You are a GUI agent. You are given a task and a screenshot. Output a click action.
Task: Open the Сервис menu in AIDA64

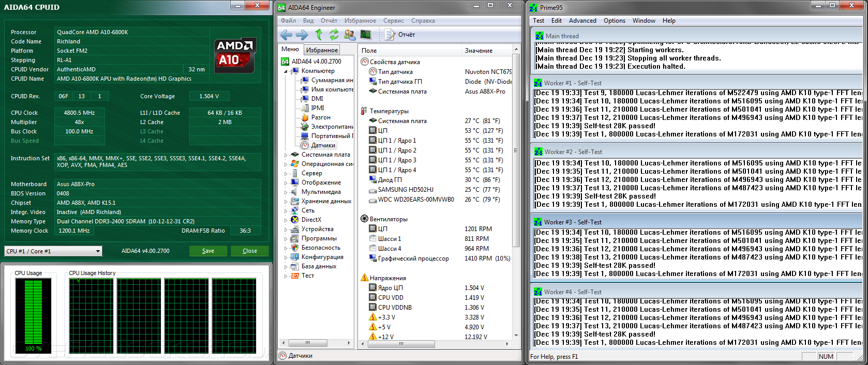click(x=394, y=21)
